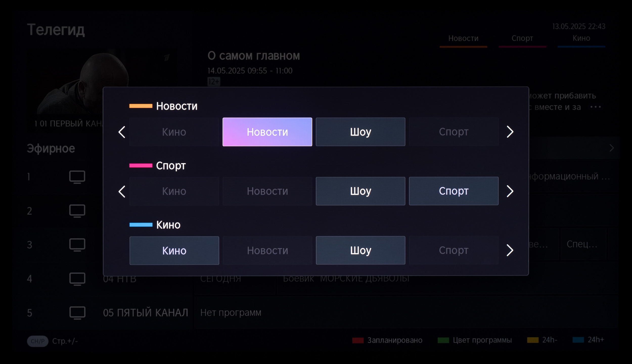The height and width of the screenshot is (364, 632).
Task: Select 05 ПЯТЫЙ КАНАЛ channel row
Action: coord(145,313)
